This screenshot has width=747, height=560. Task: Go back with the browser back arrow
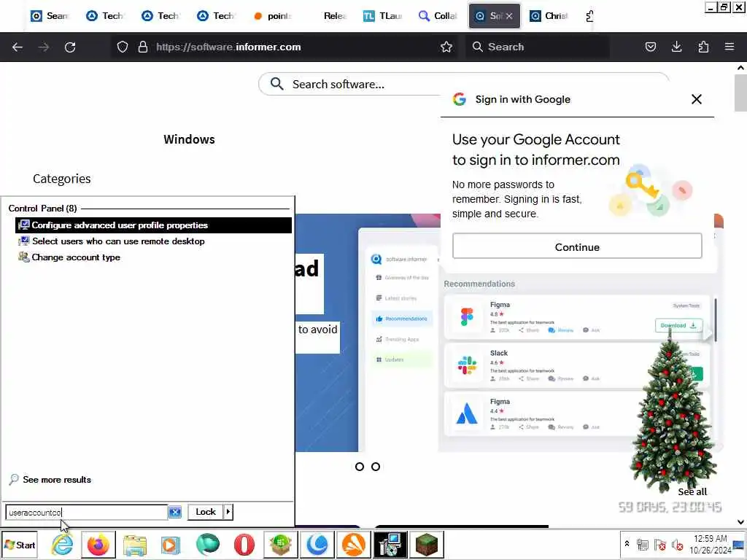[18, 47]
